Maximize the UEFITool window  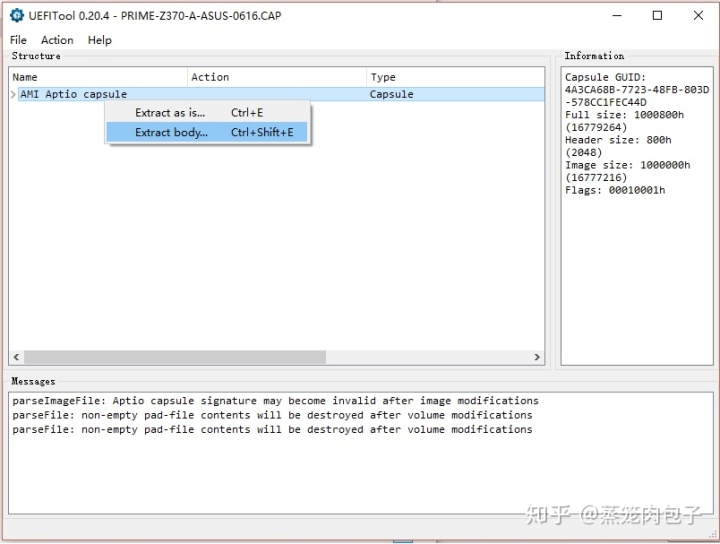658,16
